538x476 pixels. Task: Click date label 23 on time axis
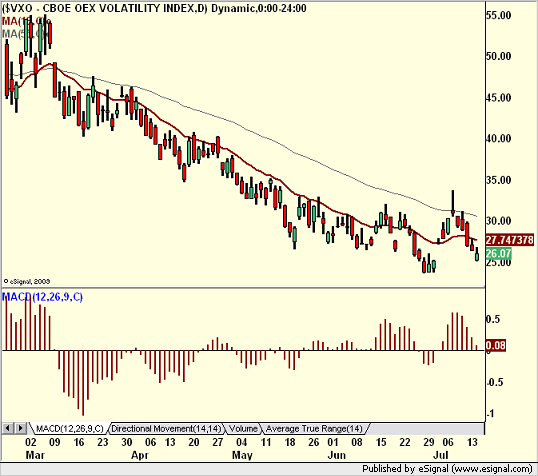103,442
